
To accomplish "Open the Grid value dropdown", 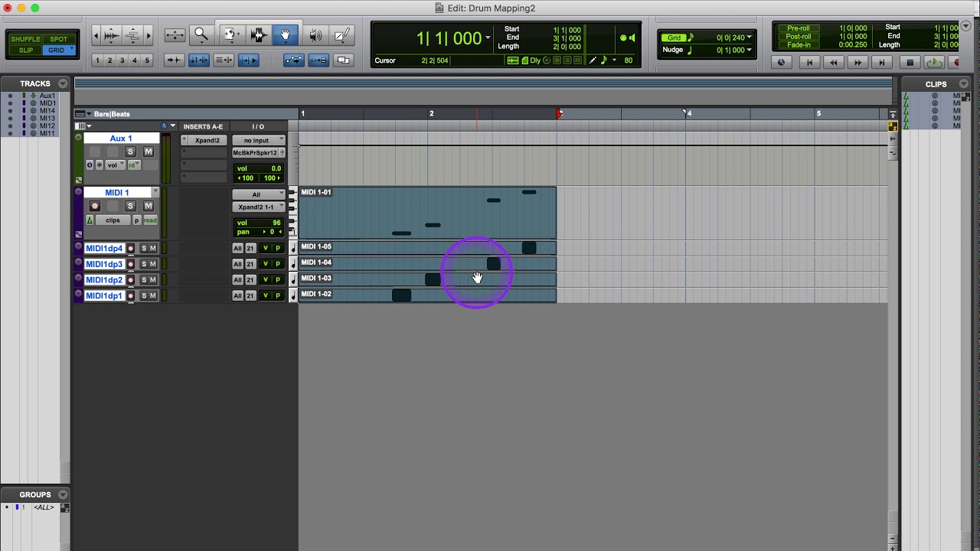I will (749, 37).
